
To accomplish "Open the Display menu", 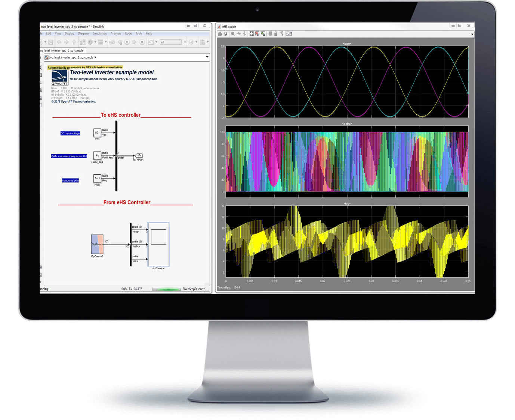I will [x=70, y=34].
